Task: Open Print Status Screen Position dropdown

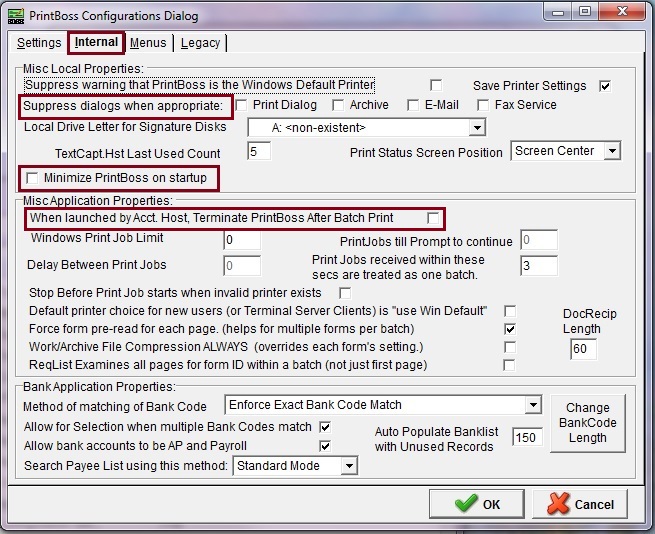Action: coord(612,151)
